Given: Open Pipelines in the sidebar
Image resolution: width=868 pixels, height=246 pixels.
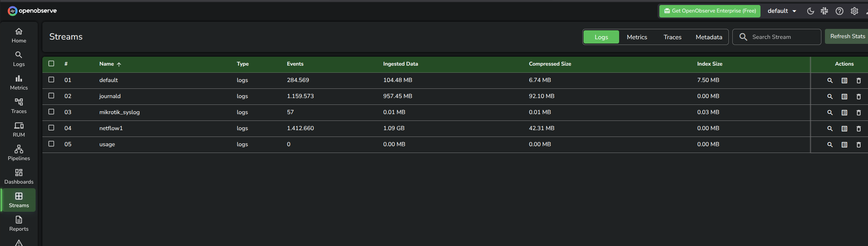Looking at the screenshot, I should coord(19,153).
